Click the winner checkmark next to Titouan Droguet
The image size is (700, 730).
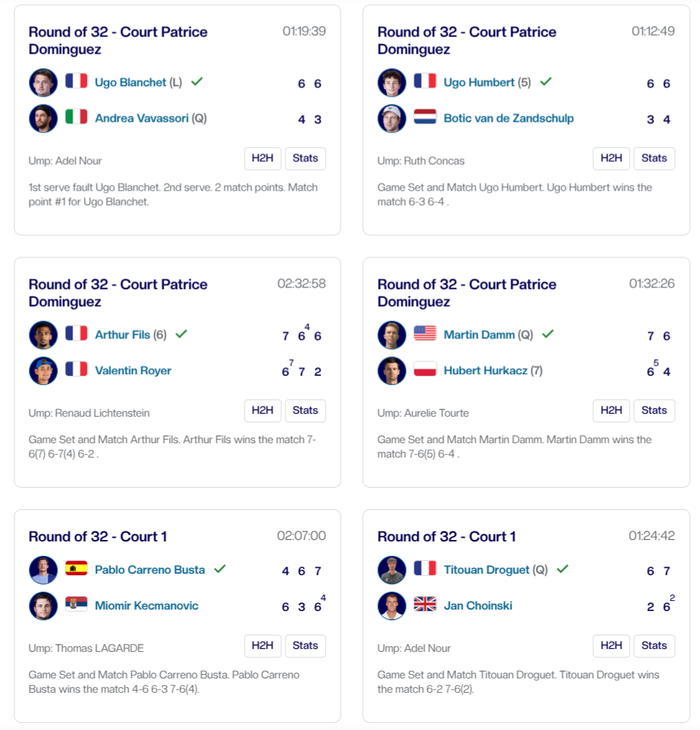click(x=563, y=570)
